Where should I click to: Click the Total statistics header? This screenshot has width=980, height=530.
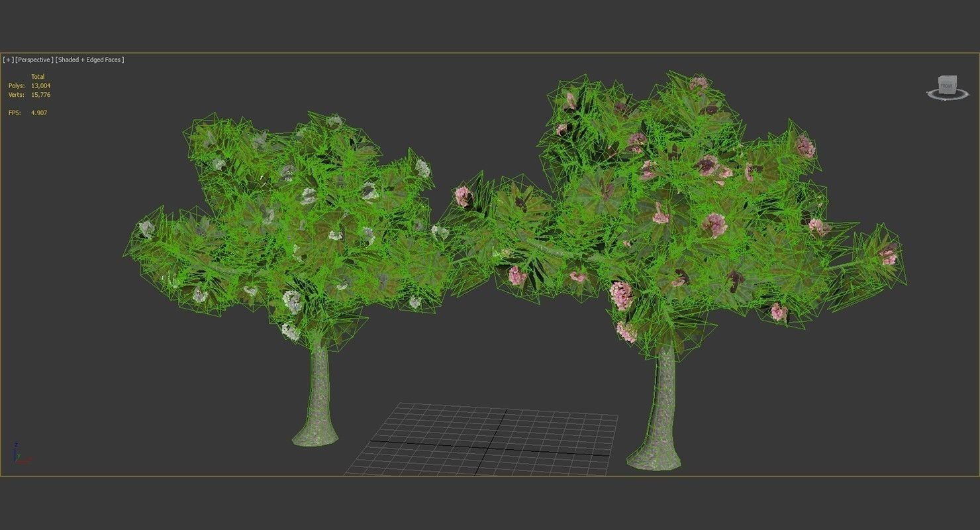pyautogui.click(x=38, y=77)
